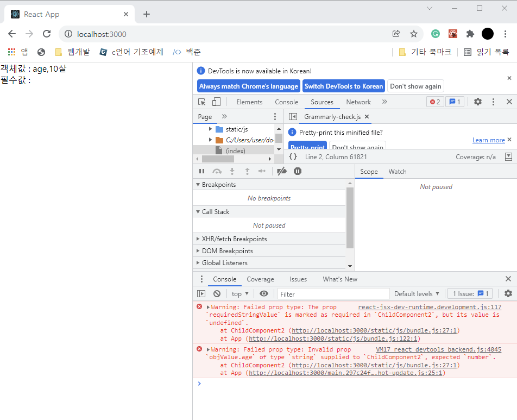Toggle deactivate breakpoints icon
The height and width of the screenshot is (420, 517).
pyautogui.click(x=282, y=171)
